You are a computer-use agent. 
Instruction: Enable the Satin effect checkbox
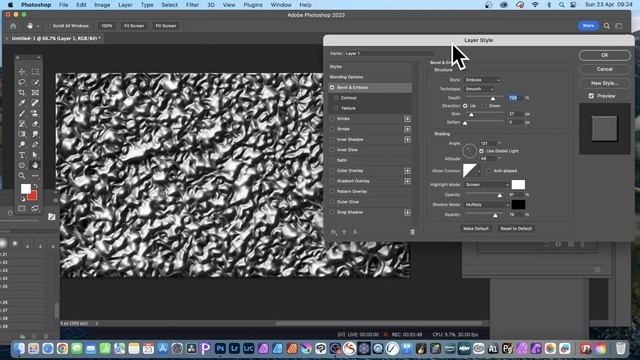pyautogui.click(x=332, y=160)
